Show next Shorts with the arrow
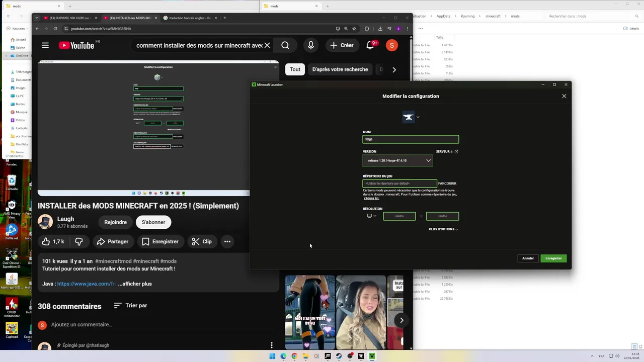The image size is (644, 362). coord(401,320)
